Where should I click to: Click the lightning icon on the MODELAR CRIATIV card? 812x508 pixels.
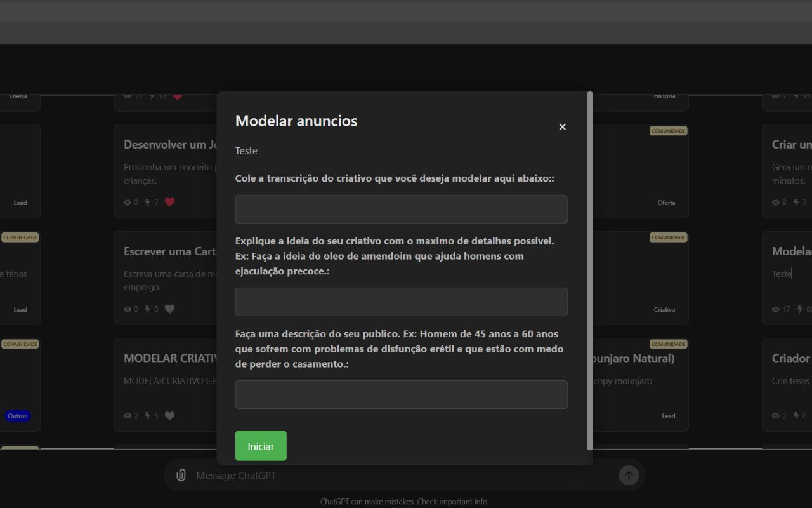(x=148, y=416)
